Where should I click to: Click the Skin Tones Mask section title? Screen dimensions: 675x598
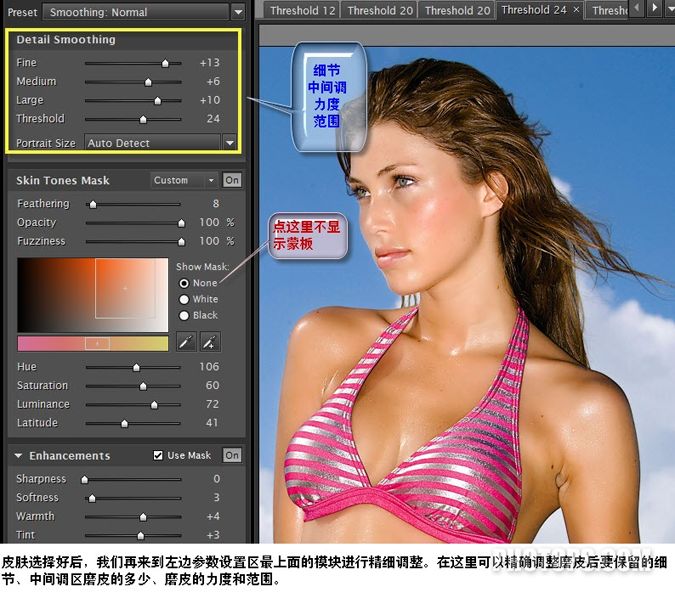63,180
